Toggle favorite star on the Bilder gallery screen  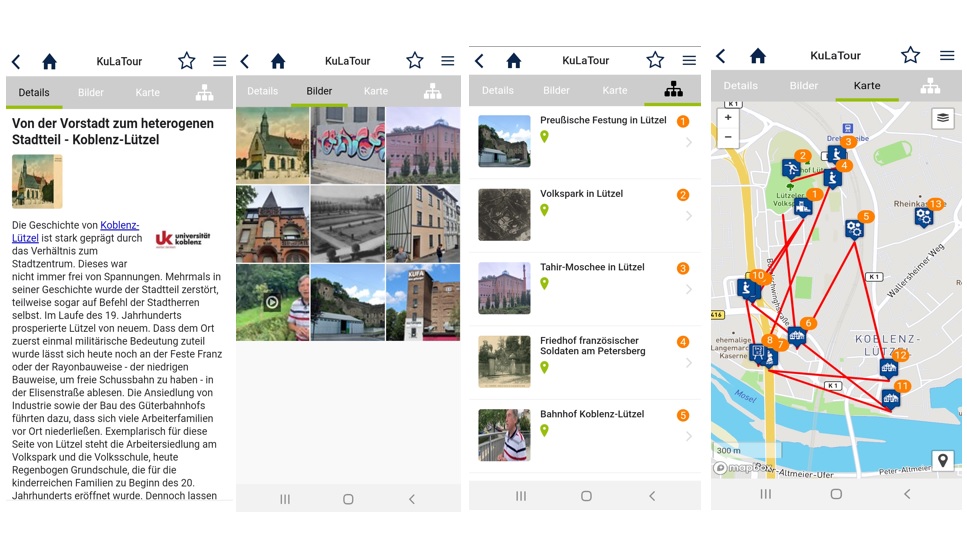pyautogui.click(x=415, y=61)
